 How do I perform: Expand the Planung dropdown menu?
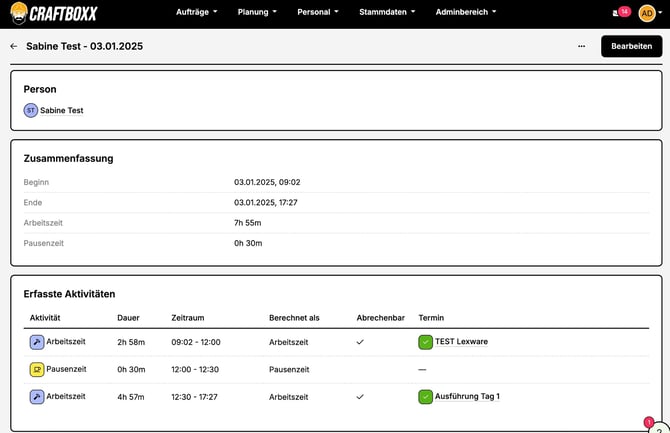(x=259, y=13)
